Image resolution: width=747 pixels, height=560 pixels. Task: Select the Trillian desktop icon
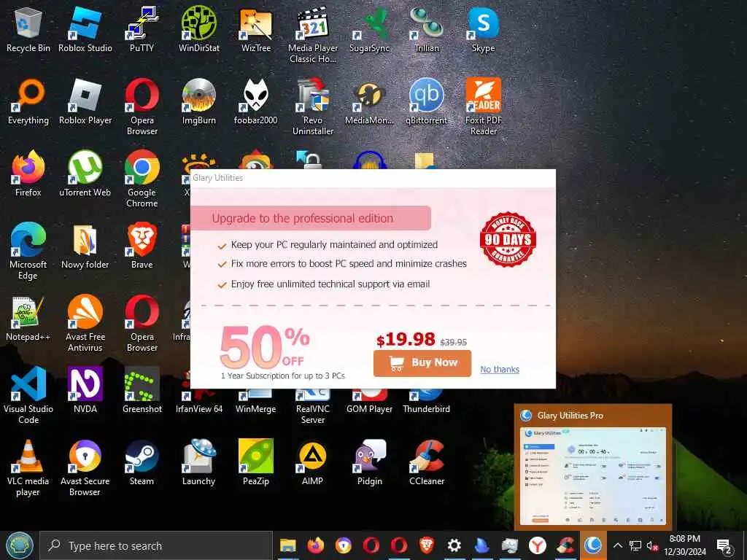coord(426,29)
